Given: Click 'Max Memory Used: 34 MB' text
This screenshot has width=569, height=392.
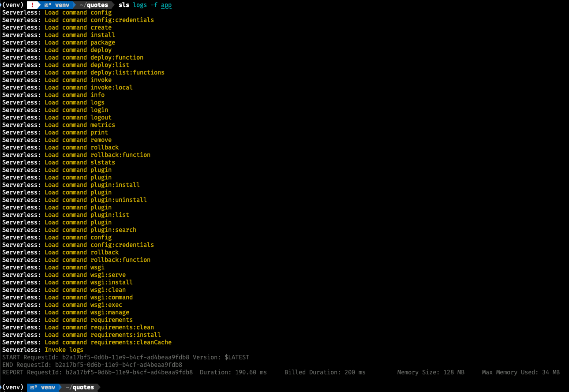Looking at the screenshot, I should coord(520,372).
